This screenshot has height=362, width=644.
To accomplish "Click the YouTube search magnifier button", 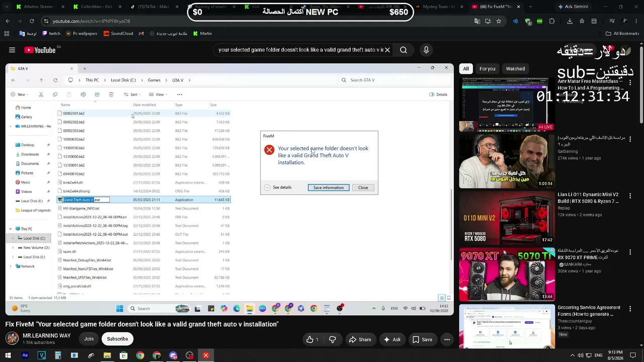I will click(x=404, y=50).
